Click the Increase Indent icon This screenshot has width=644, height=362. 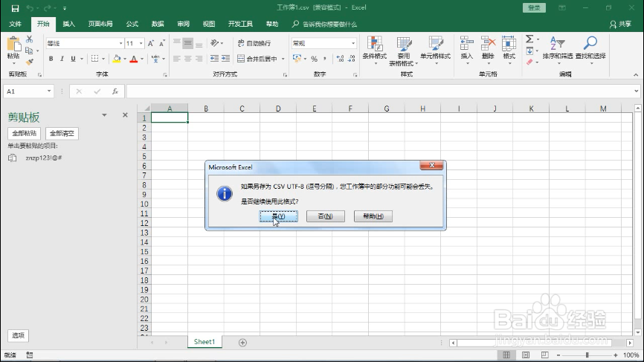tap(225, 59)
